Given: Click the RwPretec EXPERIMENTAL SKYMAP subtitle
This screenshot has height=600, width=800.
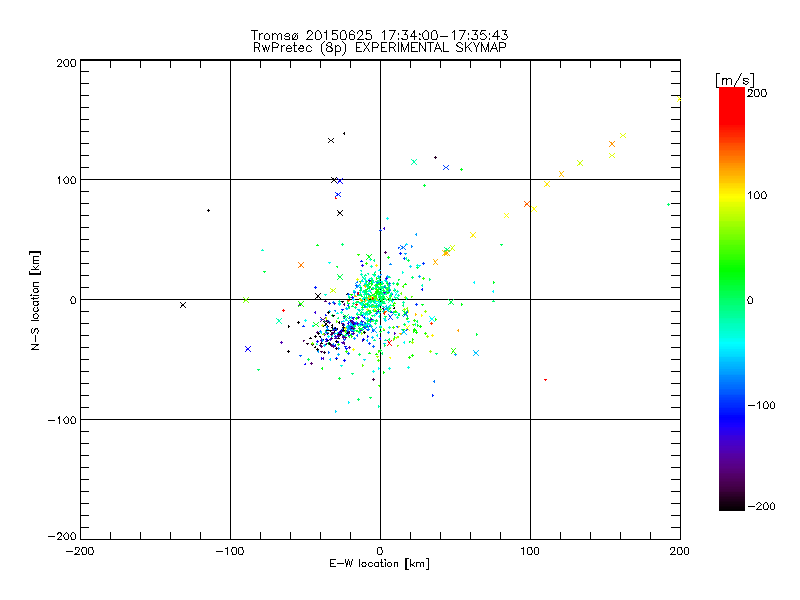Looking at the screenshot, I should tap(379, 47).
